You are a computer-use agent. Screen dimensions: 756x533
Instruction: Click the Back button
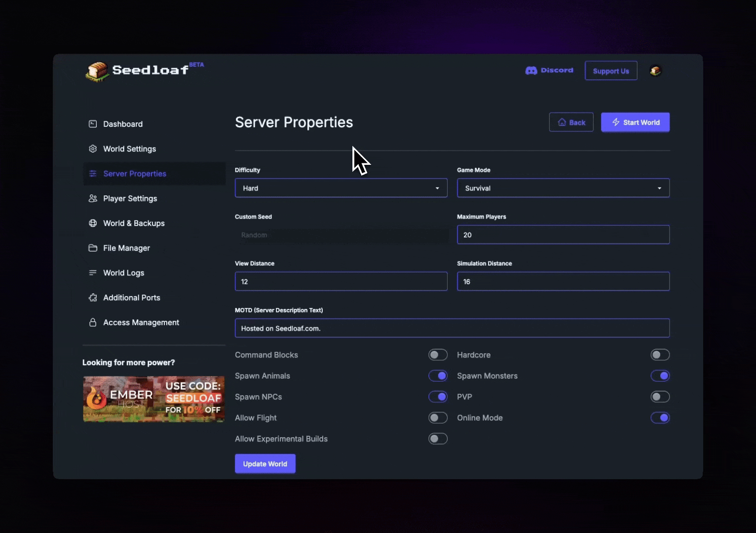tap(571, 122)
